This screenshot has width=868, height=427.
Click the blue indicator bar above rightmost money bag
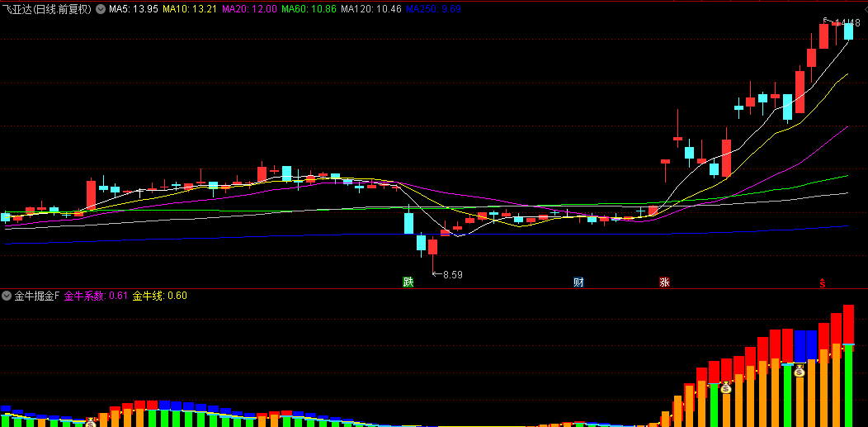click(x=800, y=347)
